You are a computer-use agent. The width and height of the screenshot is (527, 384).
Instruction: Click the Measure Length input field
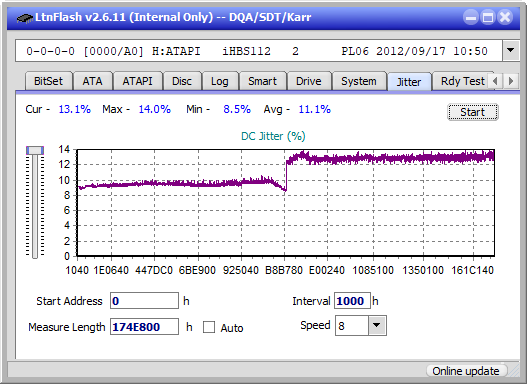pyautogui.click(x=145, y=327)
